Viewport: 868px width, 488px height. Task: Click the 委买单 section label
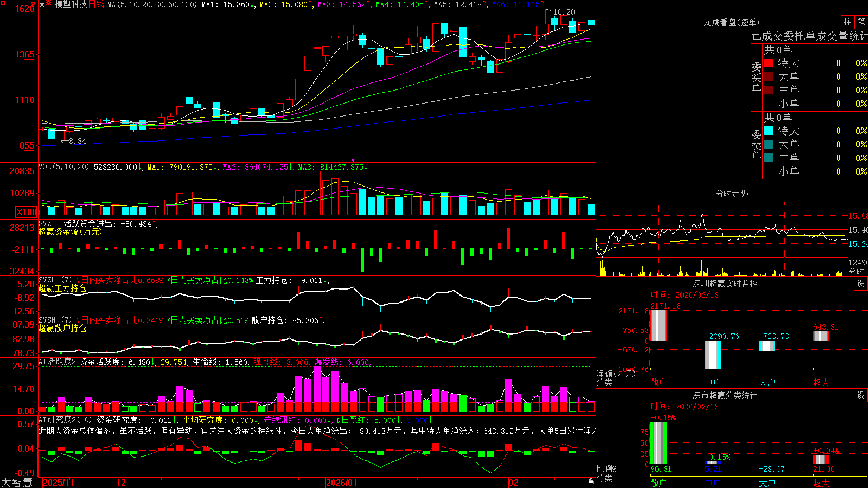(756, 78)
